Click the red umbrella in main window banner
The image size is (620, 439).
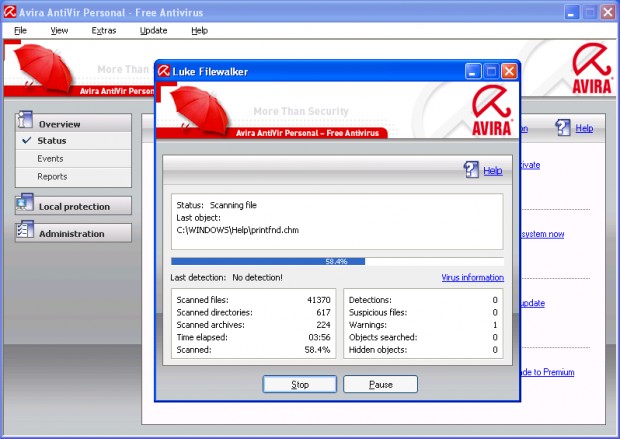tap(43, 66)
